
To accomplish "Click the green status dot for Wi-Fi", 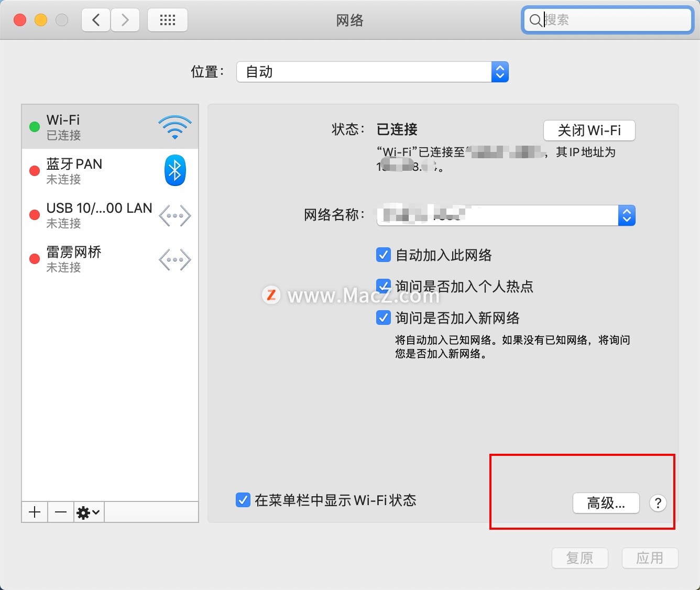I will coord(35,127).
